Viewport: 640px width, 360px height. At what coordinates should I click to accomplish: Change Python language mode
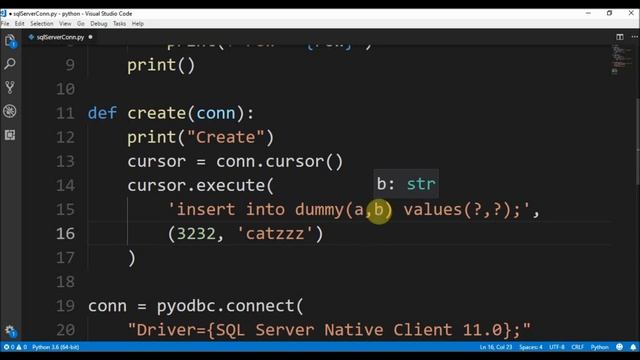(599, 347)
